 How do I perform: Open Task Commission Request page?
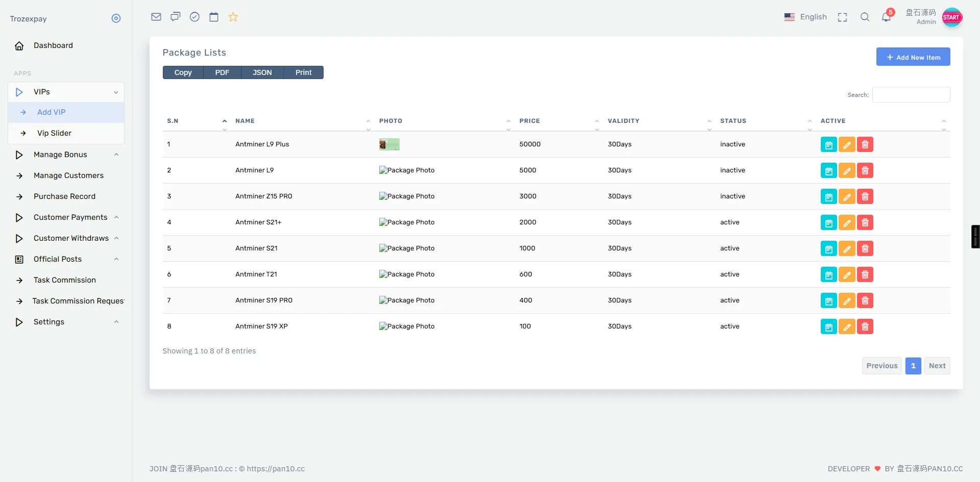coord(66,301)
